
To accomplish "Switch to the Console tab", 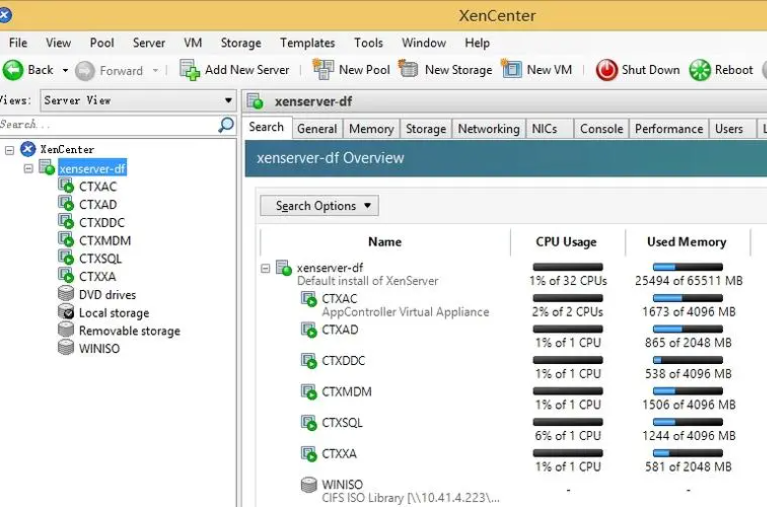I will (601, 129).
